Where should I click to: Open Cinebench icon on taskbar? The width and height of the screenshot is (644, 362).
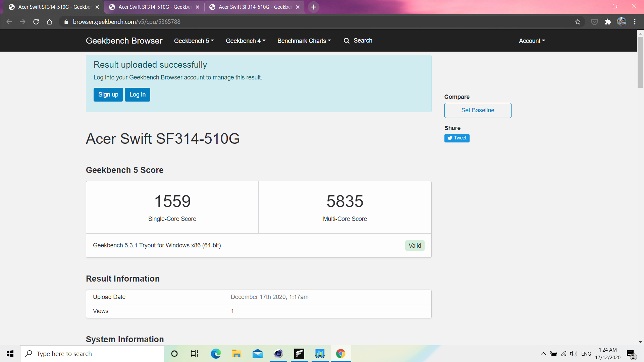[x=278, y=354]
